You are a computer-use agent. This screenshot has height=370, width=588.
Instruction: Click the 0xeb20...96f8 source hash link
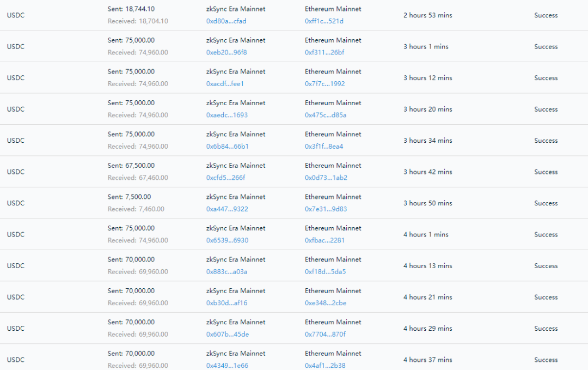226,52
